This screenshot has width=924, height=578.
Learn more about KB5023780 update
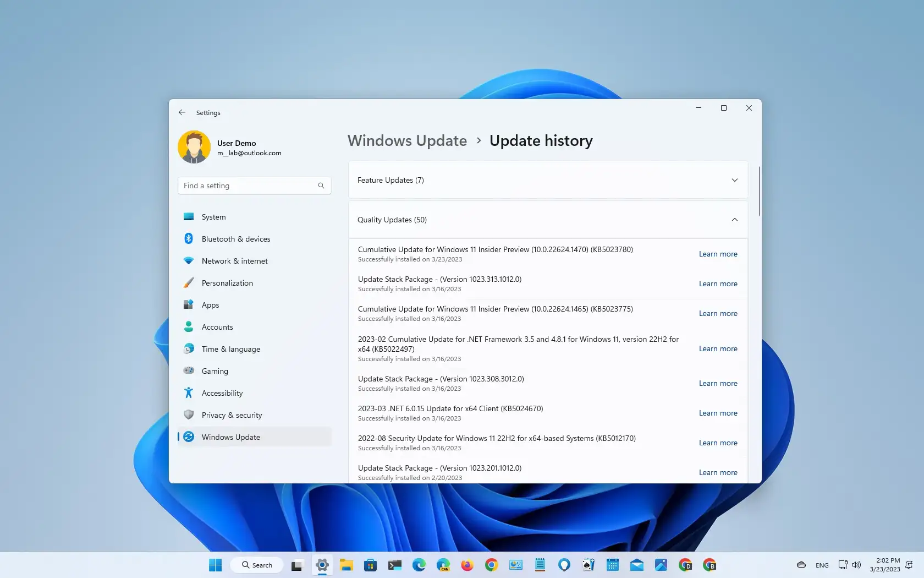718,254
